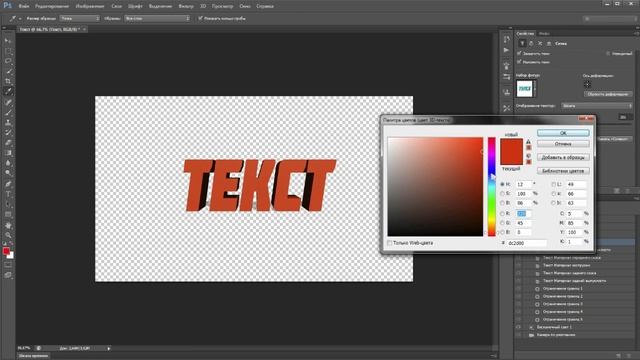Screen dimensions: 640x360
Task: Click inside the color saturation field
Action: pos(435,187)
